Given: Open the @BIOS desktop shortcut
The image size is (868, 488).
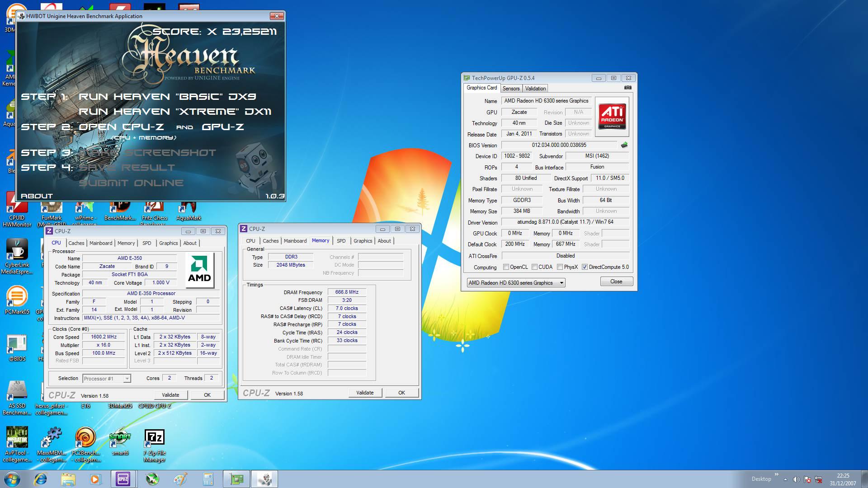Looking at the screenshot, I should (17, 348).
